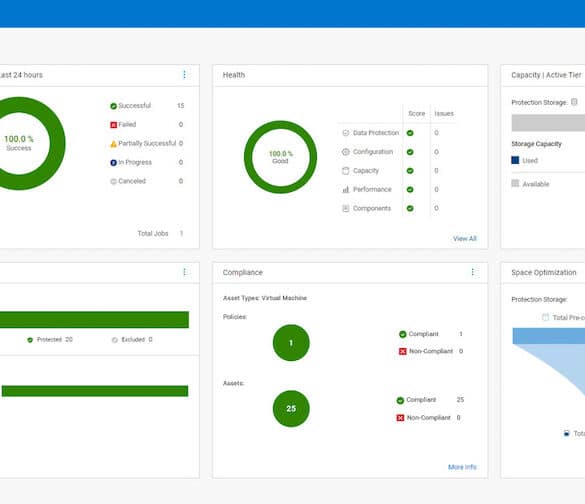Click the 100.0 % Good health donut
This screenshot has width=585, height=504.
tap(280, 157)
